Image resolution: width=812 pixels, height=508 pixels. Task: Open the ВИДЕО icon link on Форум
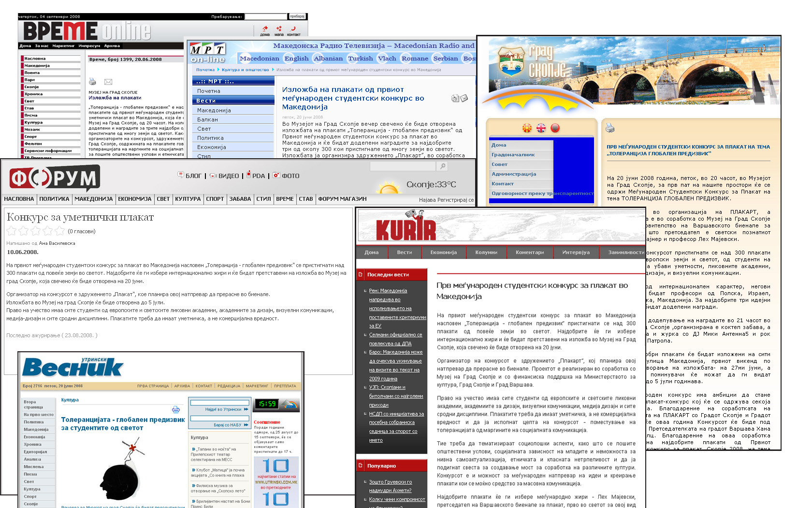coord(224,176)
